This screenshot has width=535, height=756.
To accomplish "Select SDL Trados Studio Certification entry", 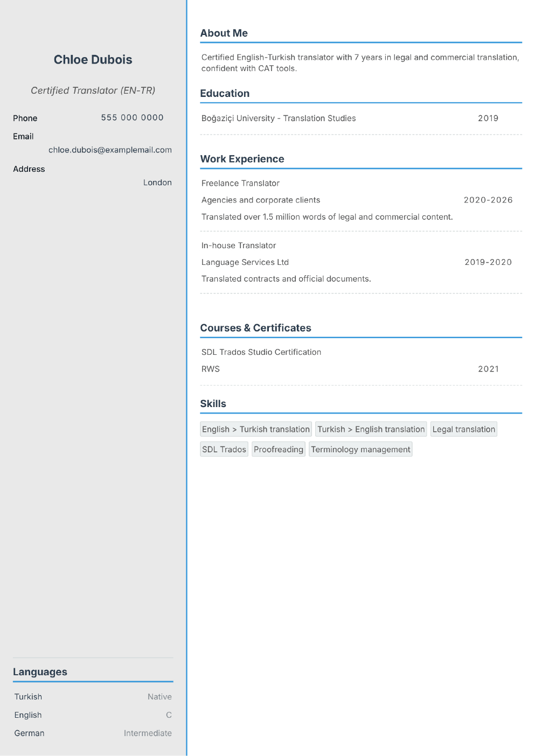I will pos(261,352).
